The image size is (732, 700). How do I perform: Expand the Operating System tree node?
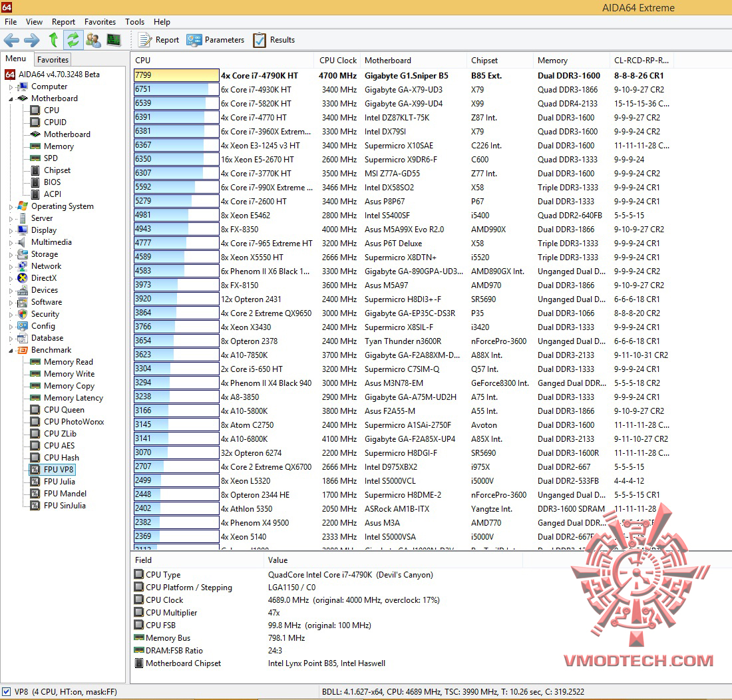click(11, 207)
